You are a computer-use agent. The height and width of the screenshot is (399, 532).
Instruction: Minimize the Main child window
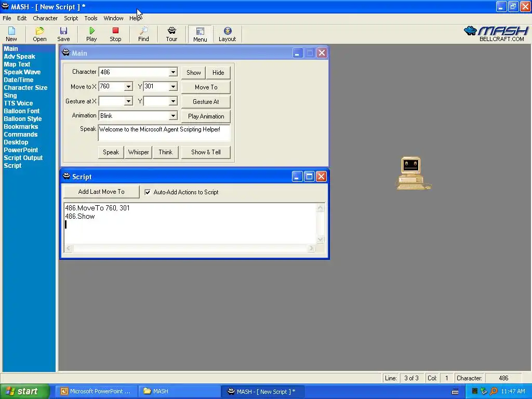pyautogui.click(x=298, y=53)
